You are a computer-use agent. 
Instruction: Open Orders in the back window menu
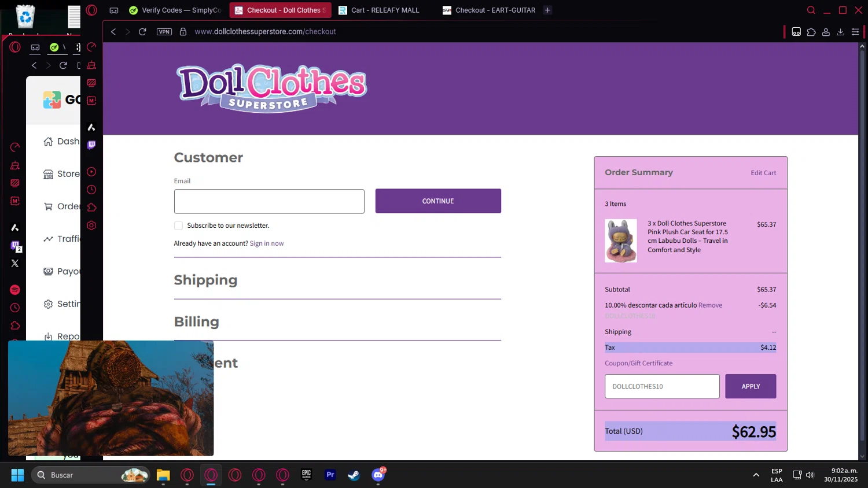(61, 206)
